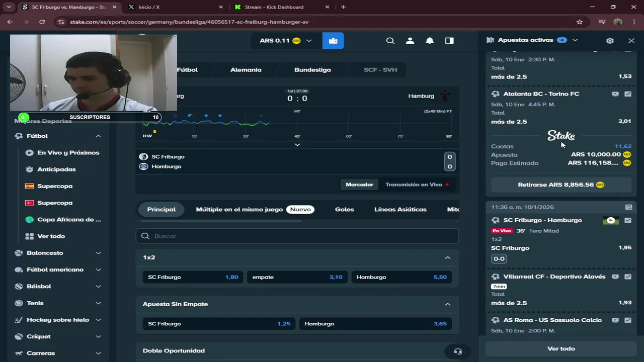644x362 pixels.
Task: Expand match tracker chevron below timeline
Action: coord(297,145)
